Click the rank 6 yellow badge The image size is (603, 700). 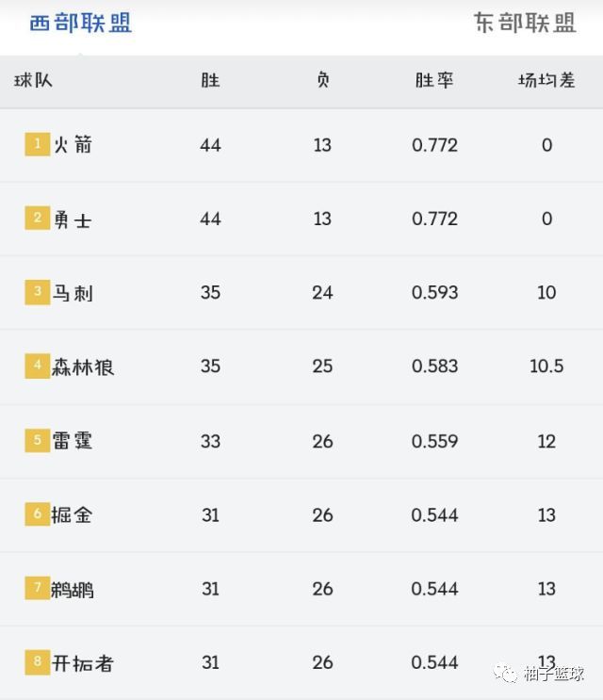click(38, 513)
